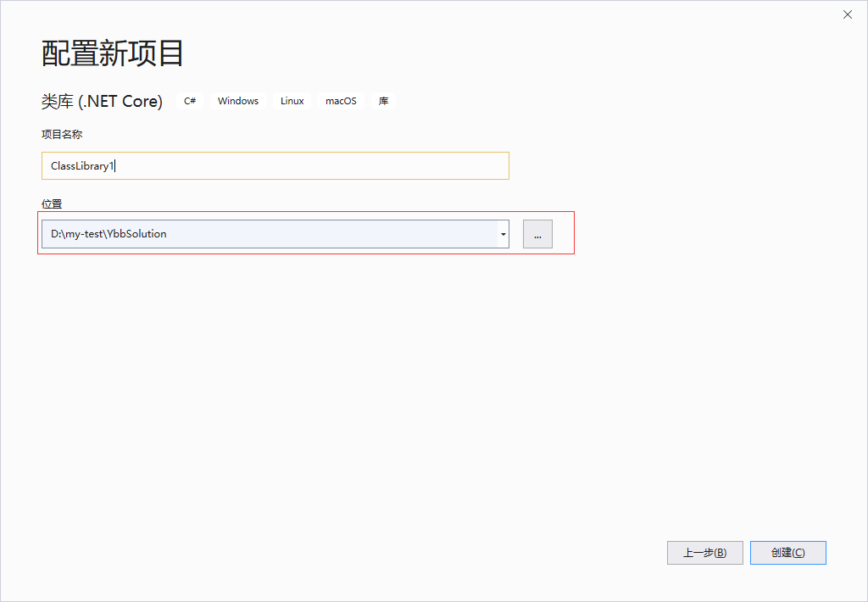868x602 pixels.
Task: Click the location path D:\my-test\YbbSolution field
Action: click(x=254, y=233)
